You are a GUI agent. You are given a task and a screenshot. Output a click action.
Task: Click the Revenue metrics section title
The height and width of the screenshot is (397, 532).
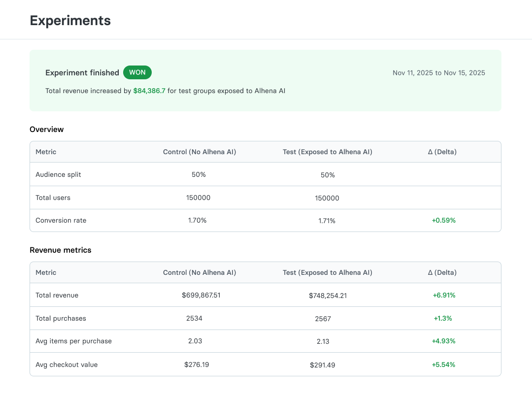point(61,250)
